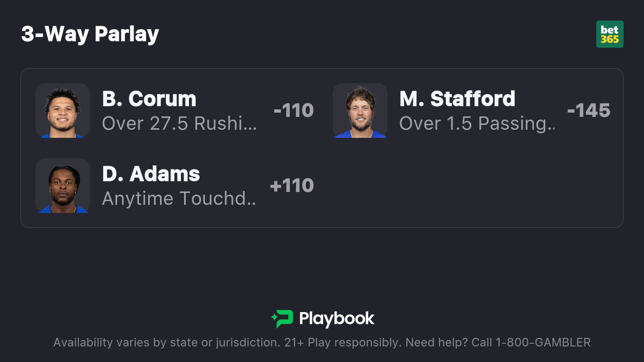Select the M. Stafford player name
Image resolution: width=644 pixels, height=362 pixels.
(x=457, y=99)
